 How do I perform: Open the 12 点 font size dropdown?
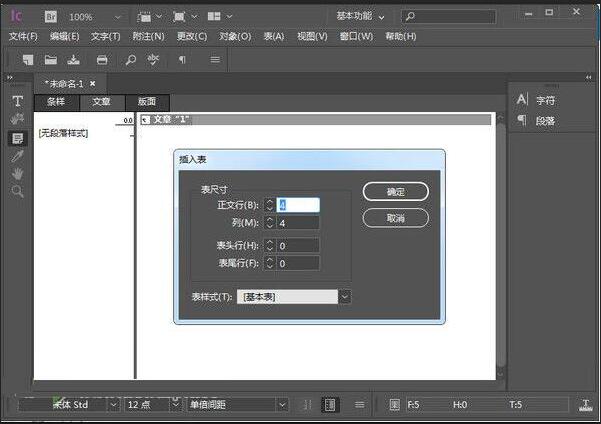point(176,405)
